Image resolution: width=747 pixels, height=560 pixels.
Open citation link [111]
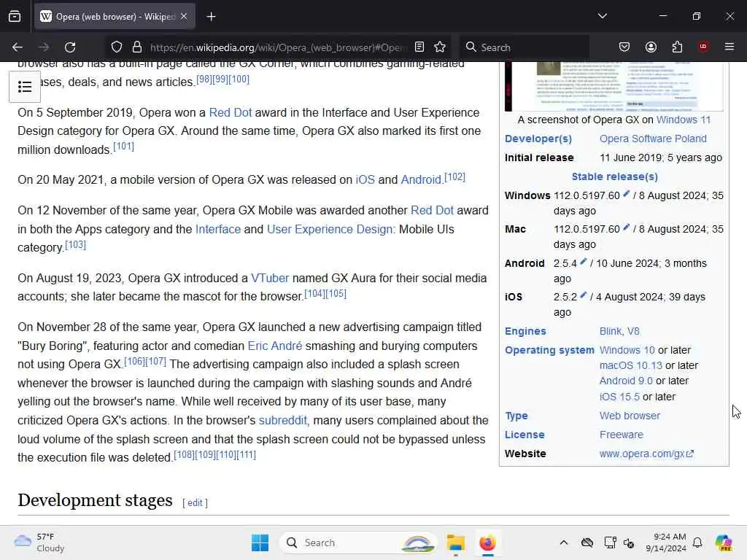(x=247, y=455)
